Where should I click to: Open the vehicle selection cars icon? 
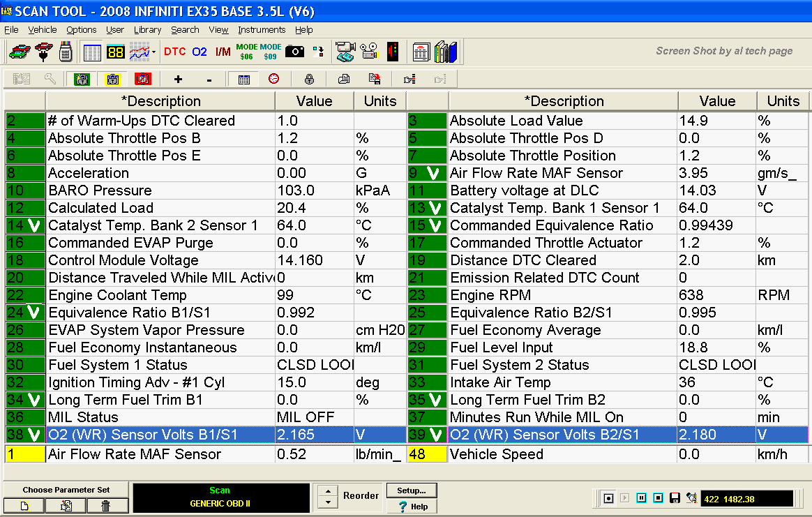point(20,52)
